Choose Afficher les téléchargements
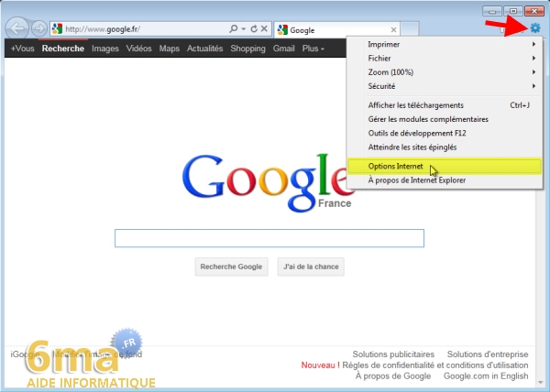550x392 pixels. point(444,105)
